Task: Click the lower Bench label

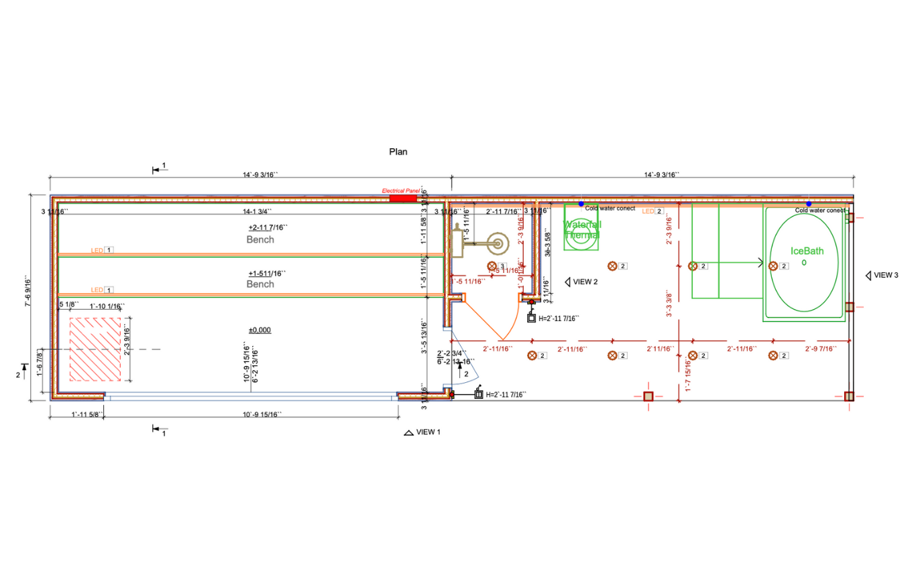Action: coord(260,284)
